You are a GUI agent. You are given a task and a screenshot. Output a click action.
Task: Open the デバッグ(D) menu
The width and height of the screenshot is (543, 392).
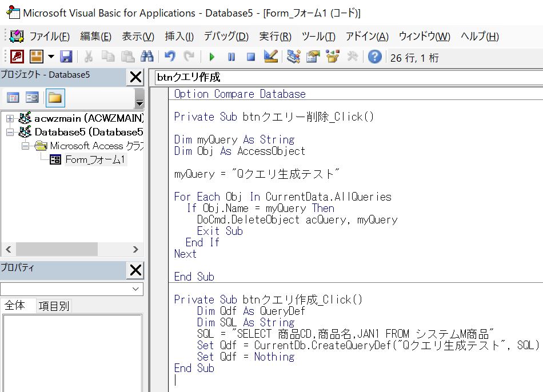click(x=226, y=37)
